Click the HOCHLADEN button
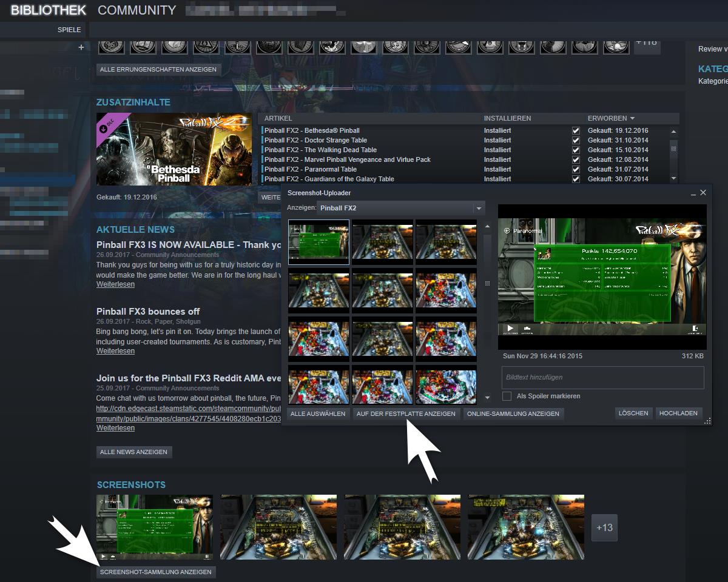The width and height of the screenshot is (728, 582). point(678,413)
